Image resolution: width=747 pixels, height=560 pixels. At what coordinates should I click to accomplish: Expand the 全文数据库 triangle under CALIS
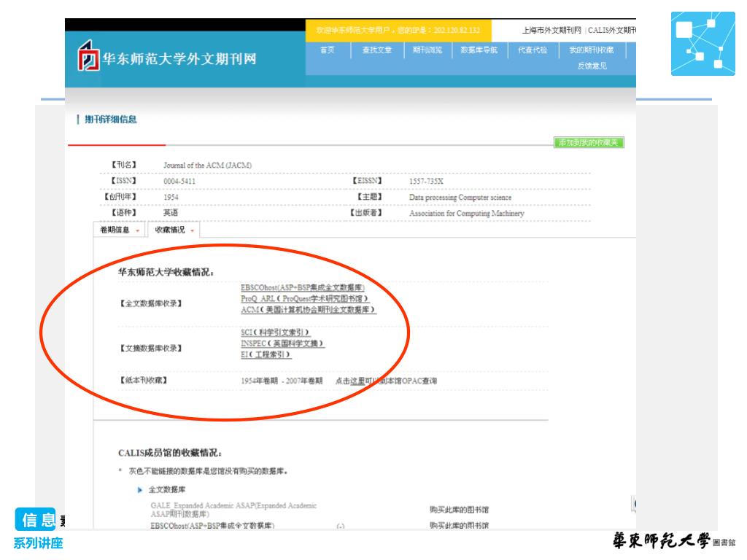tap(139, 490)
